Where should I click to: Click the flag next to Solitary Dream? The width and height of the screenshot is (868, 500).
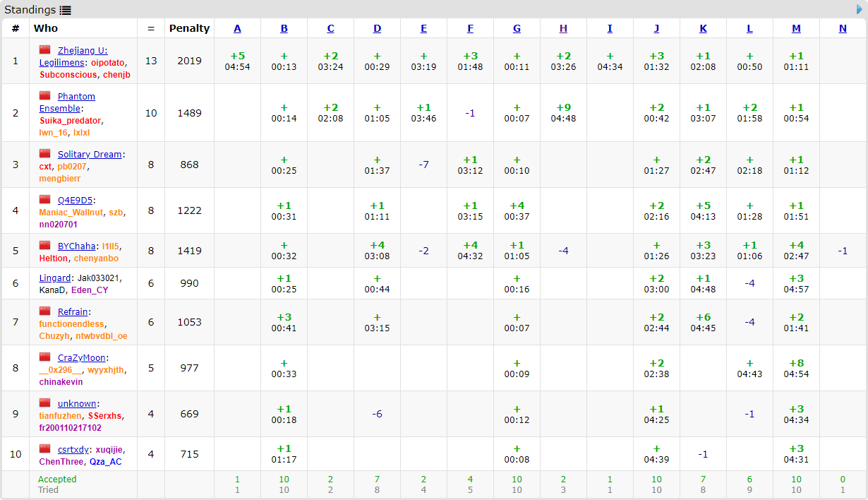45,153
